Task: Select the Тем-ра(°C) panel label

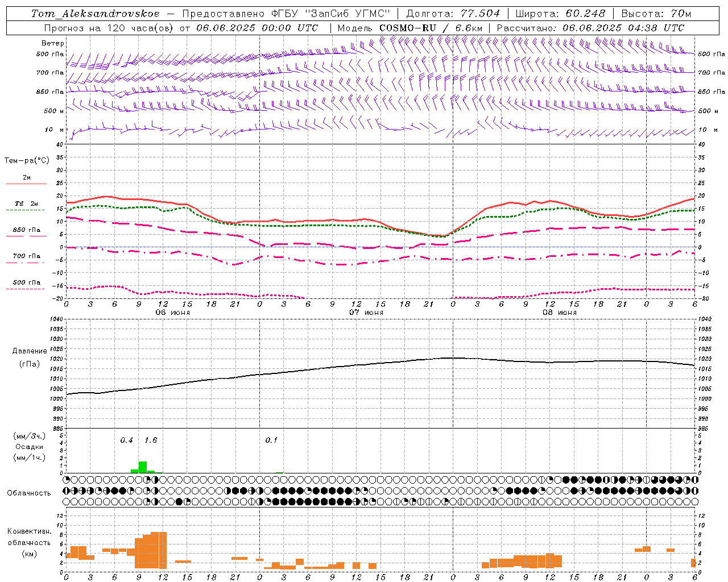Action: pos(27,161)
